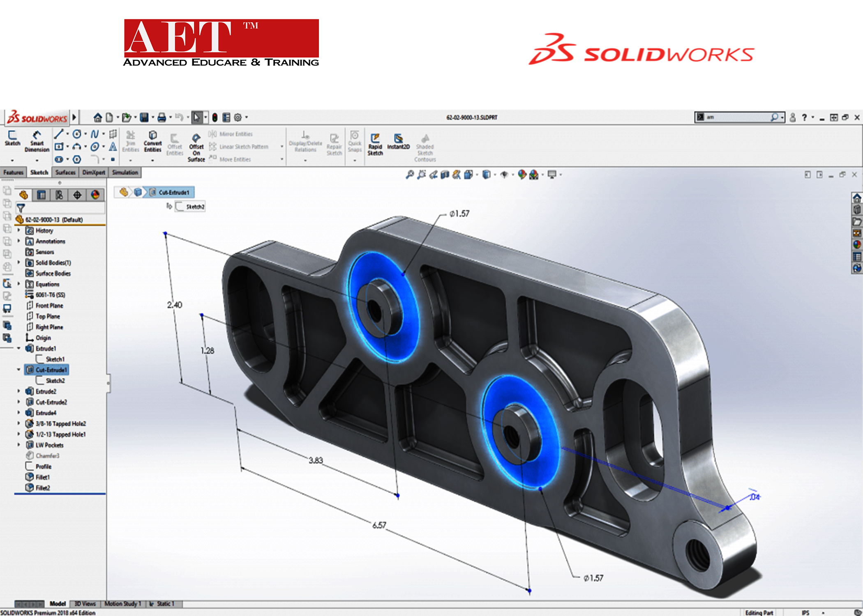Select the Line sketch tool

(x=59, y=134)
